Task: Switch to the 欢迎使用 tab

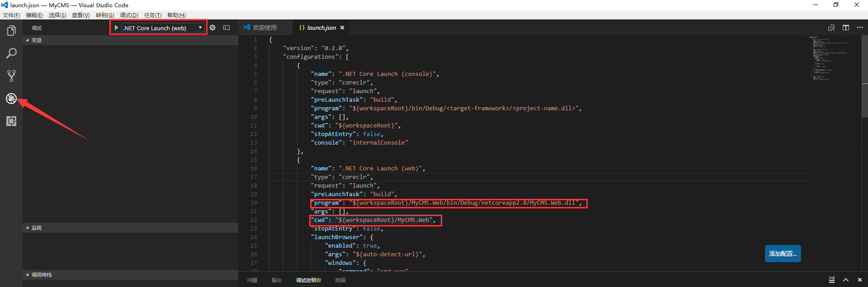Action: pos(265,28)
